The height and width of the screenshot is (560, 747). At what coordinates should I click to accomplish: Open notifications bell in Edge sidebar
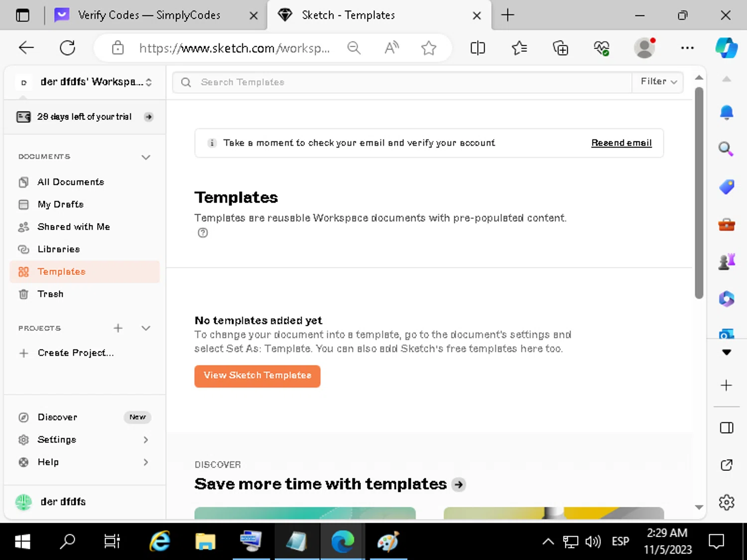click(727, 112)
